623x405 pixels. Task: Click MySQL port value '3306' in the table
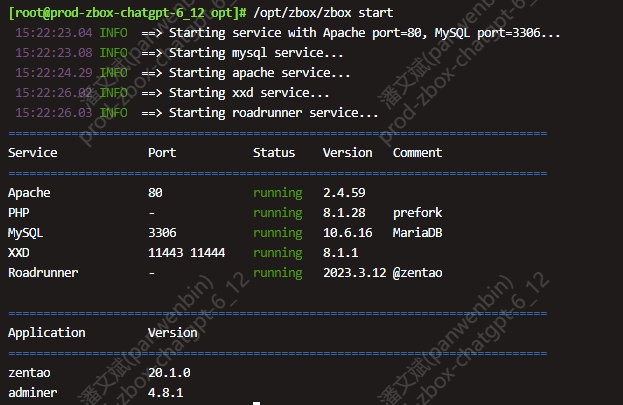162,233
